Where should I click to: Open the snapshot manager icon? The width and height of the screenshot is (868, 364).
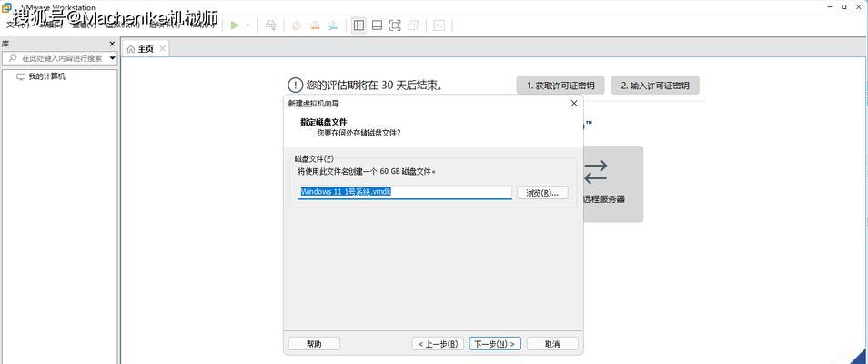(x=333, y=25)
